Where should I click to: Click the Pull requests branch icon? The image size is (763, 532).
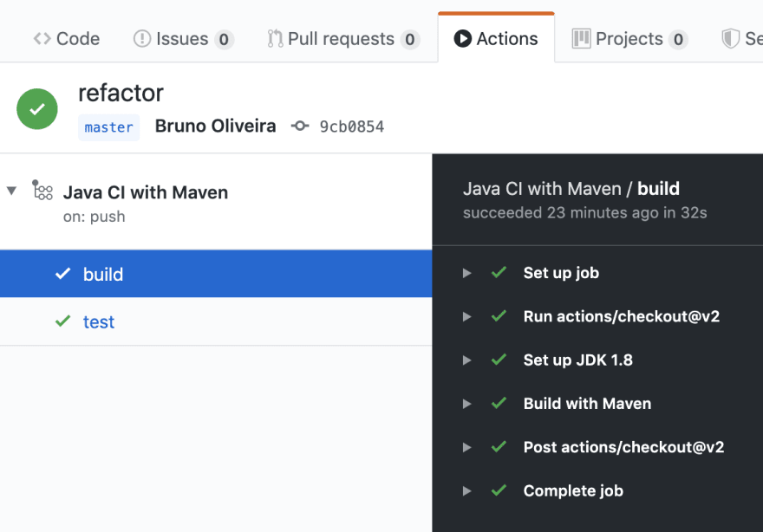pyautogui.click(x=275, y=39)
